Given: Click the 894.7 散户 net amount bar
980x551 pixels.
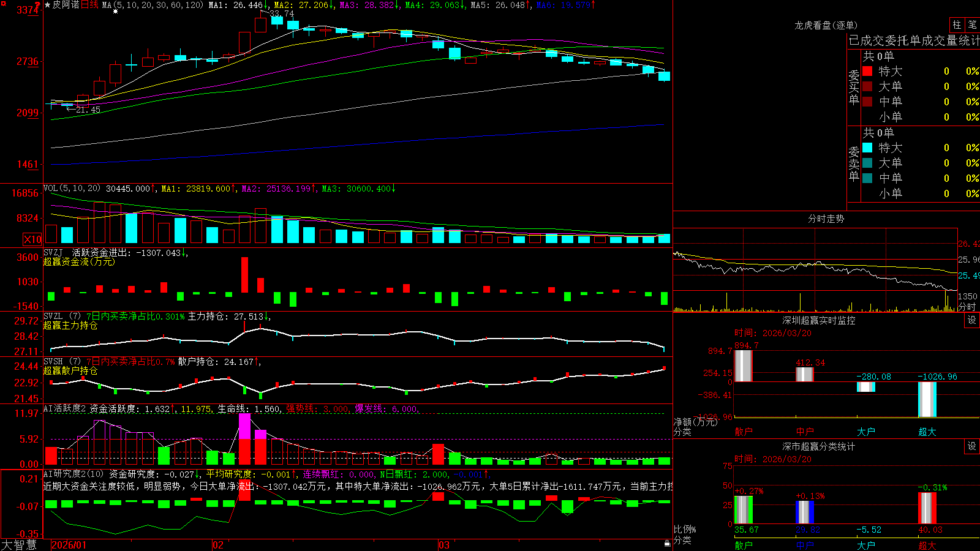Looking at the screenshot, I should [x=743, y=366].
